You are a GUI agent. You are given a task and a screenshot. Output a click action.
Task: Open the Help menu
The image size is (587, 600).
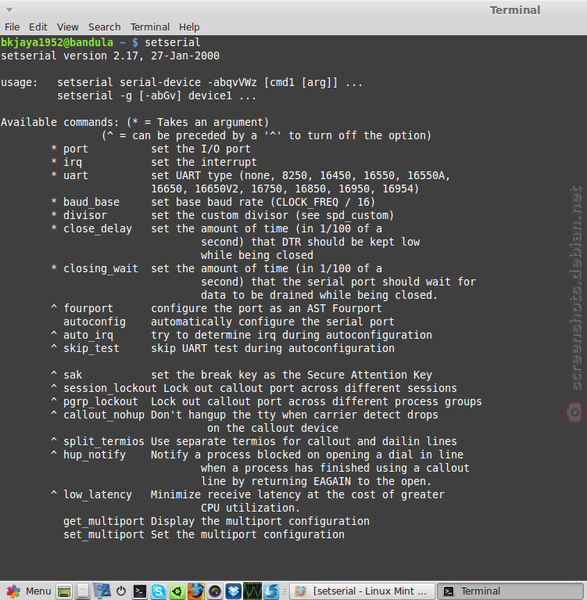pyautogui.click(x=189, y=27)
